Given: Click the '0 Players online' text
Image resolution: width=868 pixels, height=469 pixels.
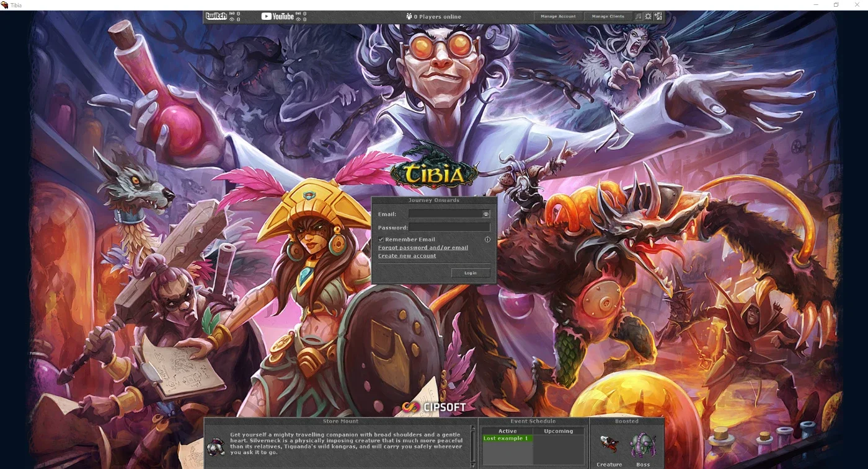Looking at the screenshot, I should (x=438, y=17).
